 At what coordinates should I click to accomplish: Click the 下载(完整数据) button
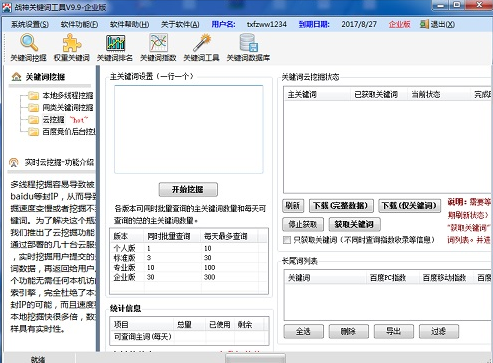(341, 206)
